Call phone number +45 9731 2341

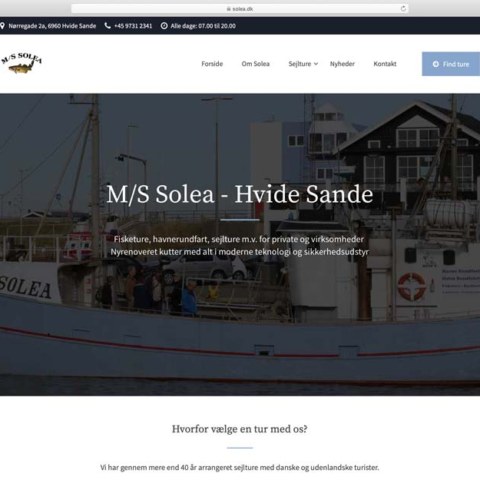pyautogui.click(x=133, y=26)
